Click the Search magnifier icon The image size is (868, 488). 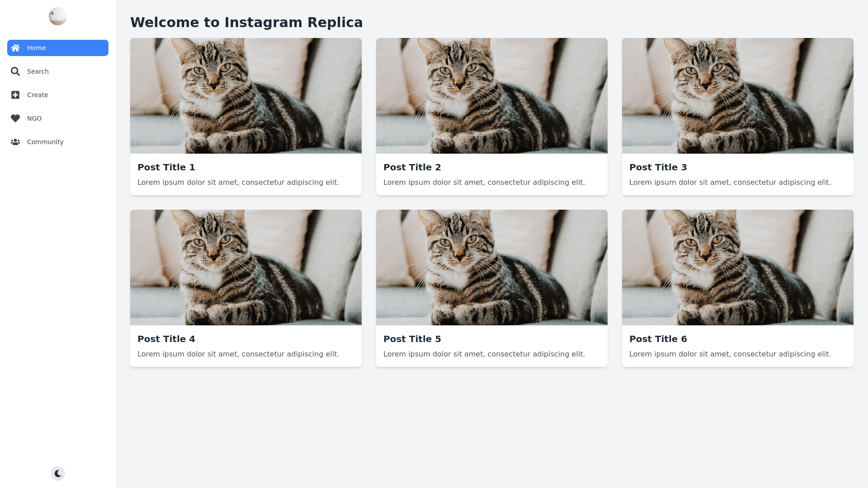click(15, 71)
